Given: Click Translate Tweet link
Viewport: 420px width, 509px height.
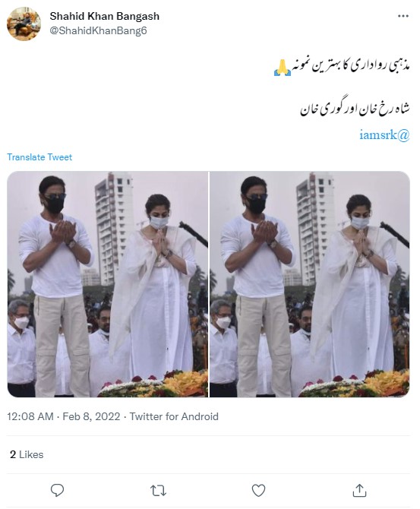Looking at the screenshot, I should tap(39, 157).
